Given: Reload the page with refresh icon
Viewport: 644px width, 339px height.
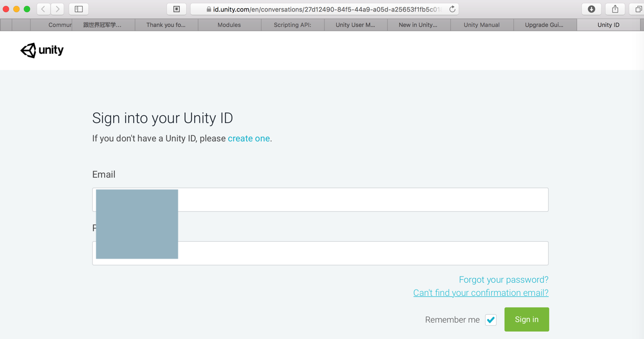Looking at the screenshot, I should (452, 9).
